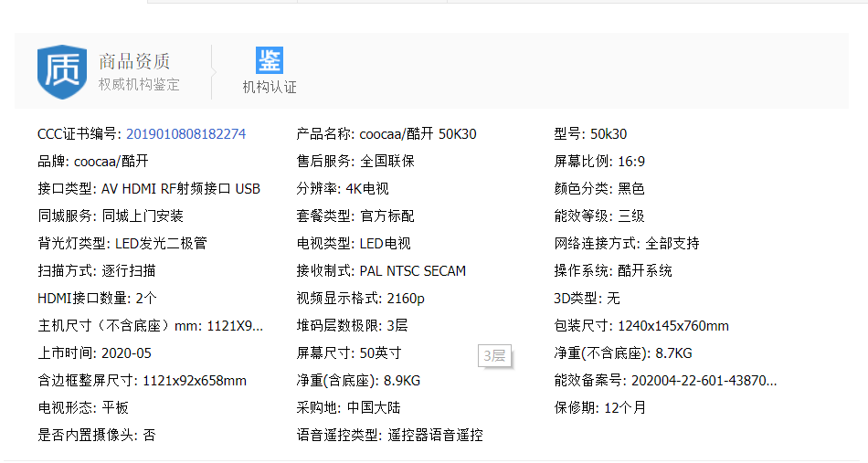Select the 同城服务: 同城上门安装 entry
This screenshot has height=463, width=868.
point(111,216)
